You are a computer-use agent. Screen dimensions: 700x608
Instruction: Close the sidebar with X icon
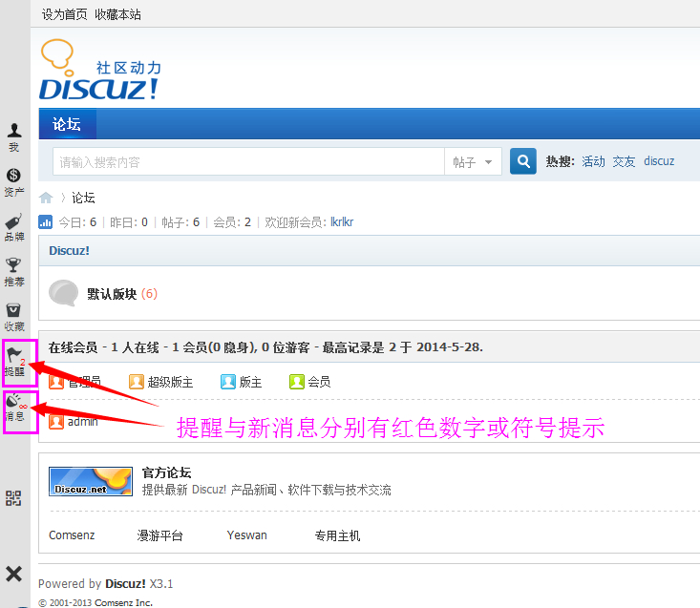click(13, 574)
